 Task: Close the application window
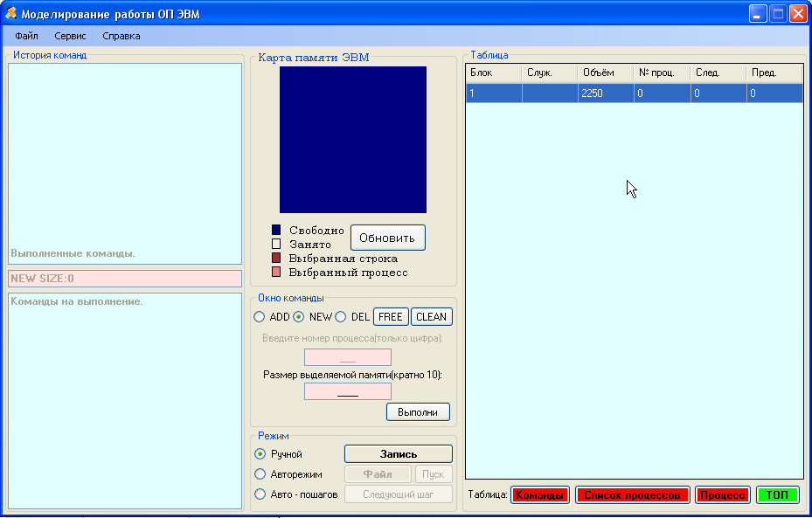(798, 13)
